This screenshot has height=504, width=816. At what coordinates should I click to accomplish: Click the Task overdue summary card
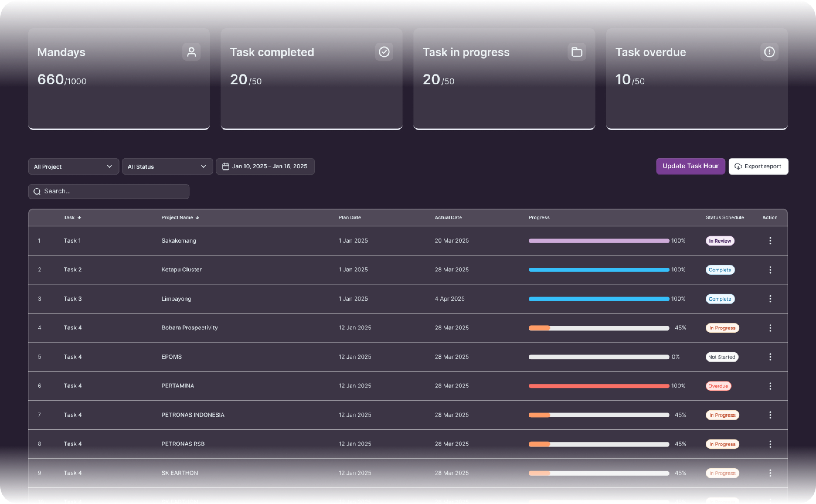click(697, 79)
